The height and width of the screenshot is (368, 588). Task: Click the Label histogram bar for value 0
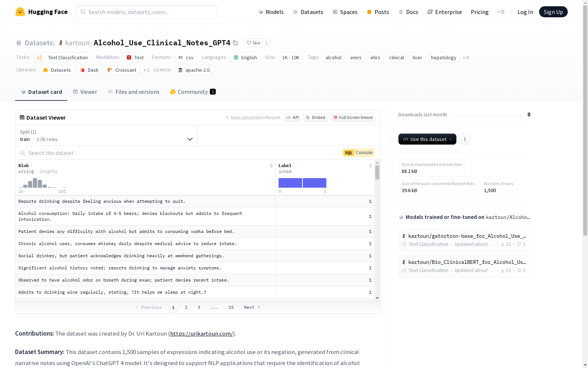tap(290, 183)
